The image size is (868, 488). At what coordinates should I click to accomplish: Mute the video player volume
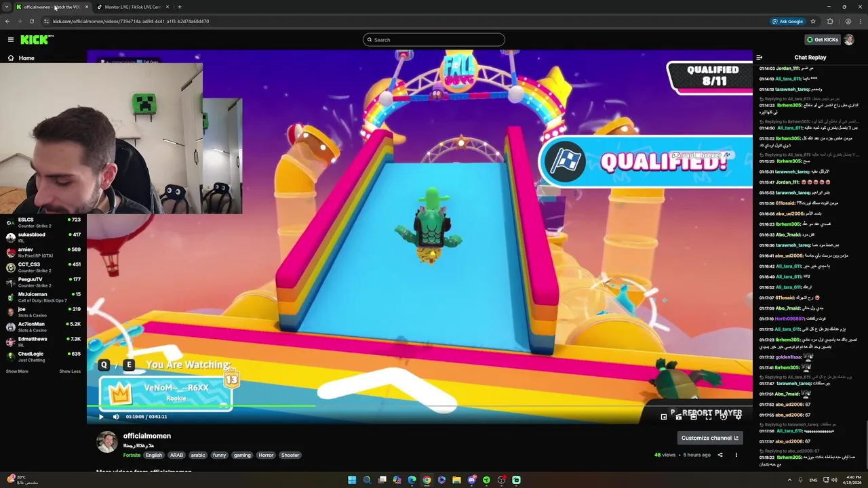(116, 417)
